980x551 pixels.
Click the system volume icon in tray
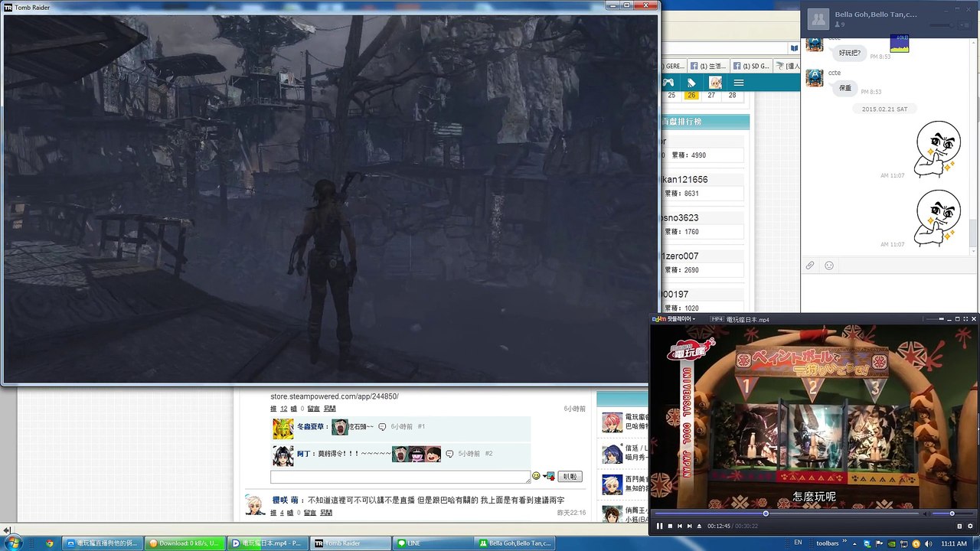coord(928,543)
